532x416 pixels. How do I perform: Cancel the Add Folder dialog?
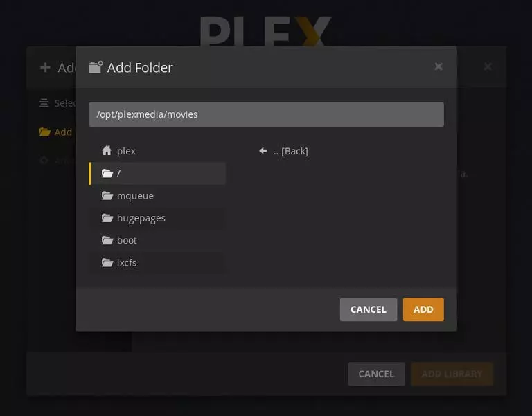(x=368, y=309)
